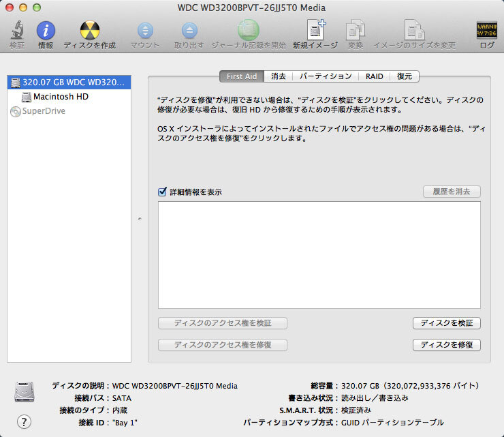Create a new image with 新規イメージ icon
This screenshot has height=437, width=504.
pos(316,29)
